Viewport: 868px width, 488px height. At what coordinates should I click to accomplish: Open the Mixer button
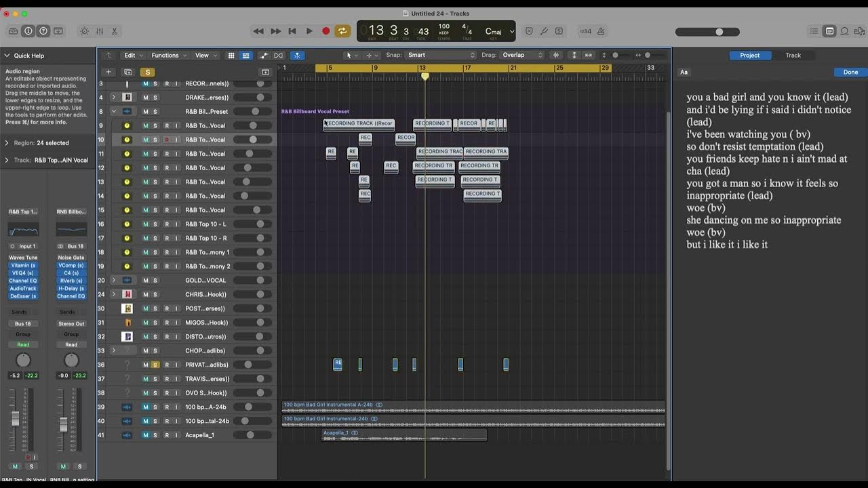100,31
